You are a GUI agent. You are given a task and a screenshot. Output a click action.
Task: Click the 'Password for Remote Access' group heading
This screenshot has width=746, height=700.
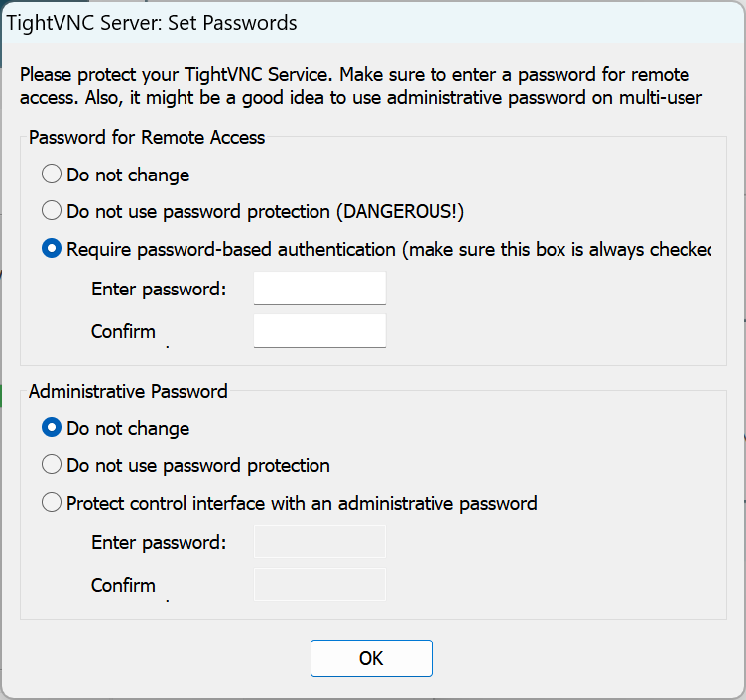click(147, 137)
